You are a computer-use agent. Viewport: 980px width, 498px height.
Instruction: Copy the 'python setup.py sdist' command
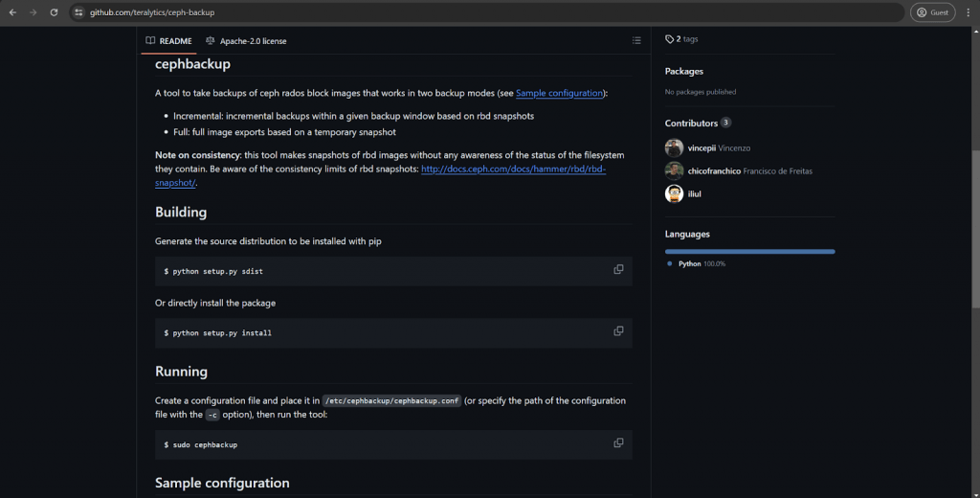point(618,270)
